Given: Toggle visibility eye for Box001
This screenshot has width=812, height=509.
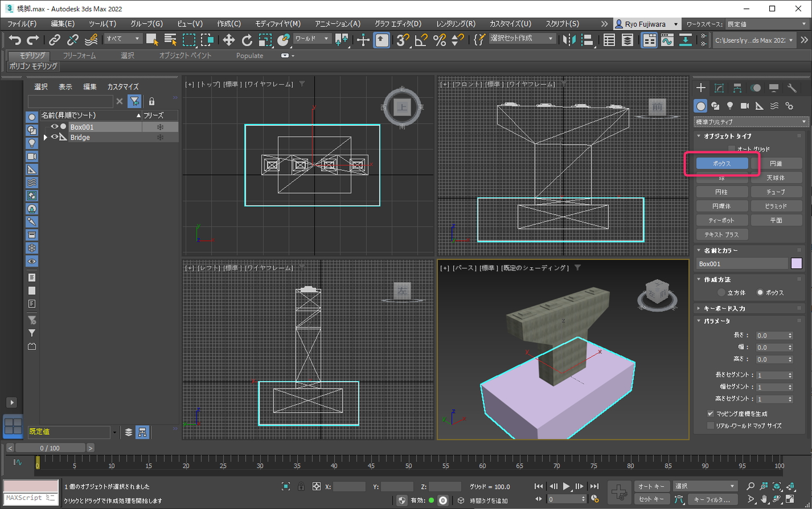Looking at the screenshot, I should [x=54, y=127].
